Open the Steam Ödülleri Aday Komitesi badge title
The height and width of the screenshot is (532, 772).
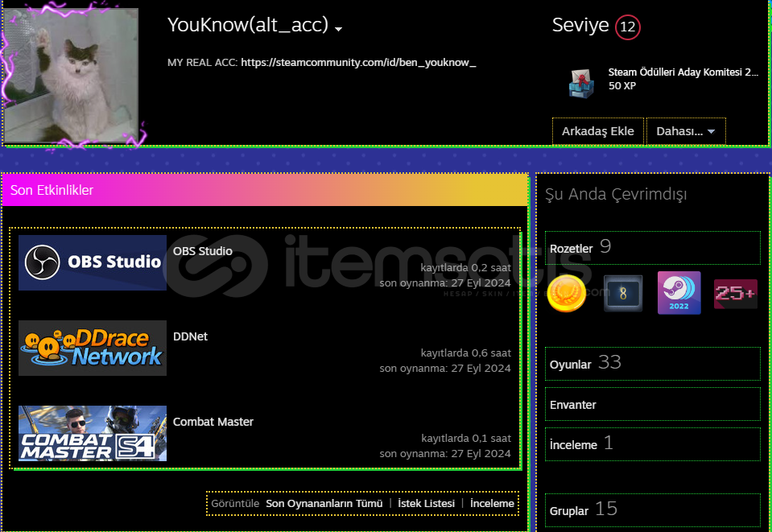click(683, 72)
